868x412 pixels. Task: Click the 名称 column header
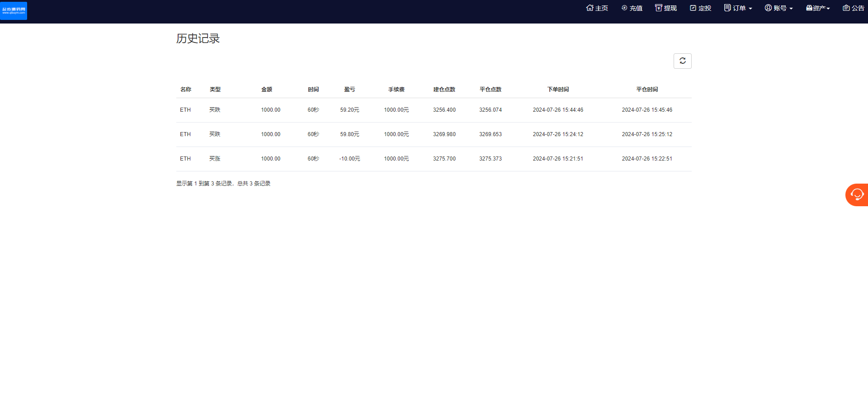[x=186, y=90]
